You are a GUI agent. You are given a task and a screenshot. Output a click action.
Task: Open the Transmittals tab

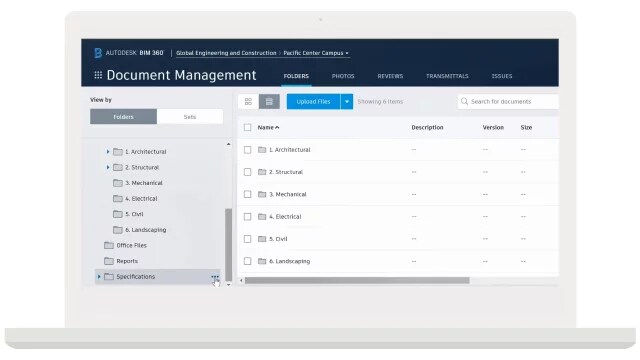coord(447,76)
